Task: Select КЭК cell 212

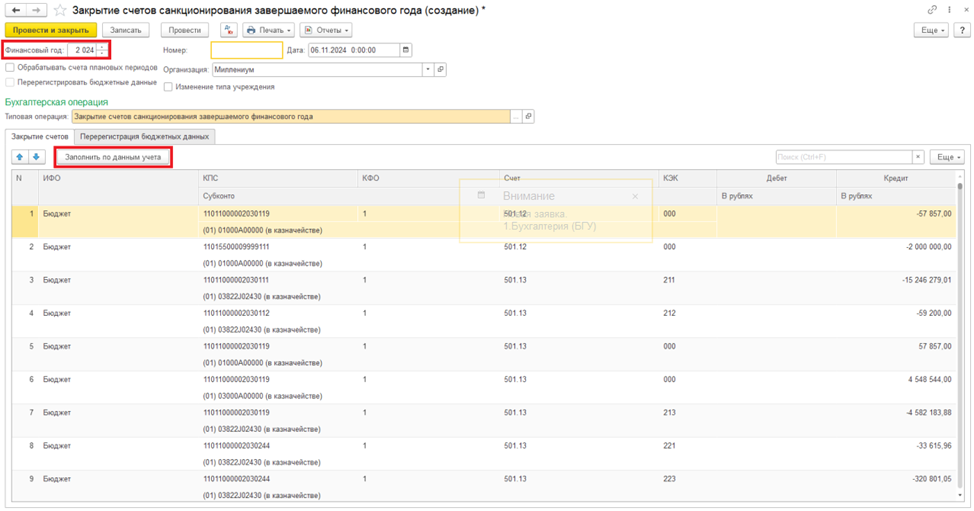Action: click(688, 313)
